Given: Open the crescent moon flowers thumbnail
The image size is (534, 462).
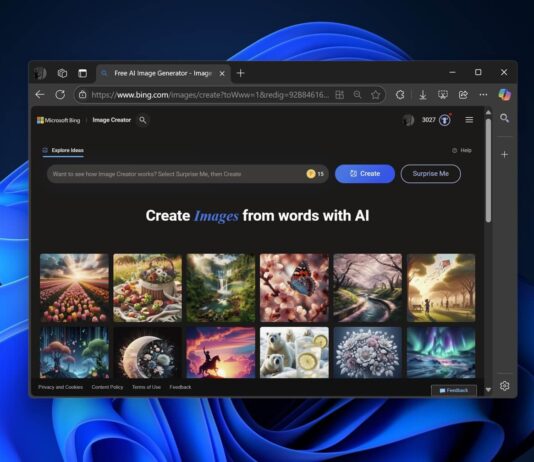Looking at the screenshot, I should click(x=147, y=352).
